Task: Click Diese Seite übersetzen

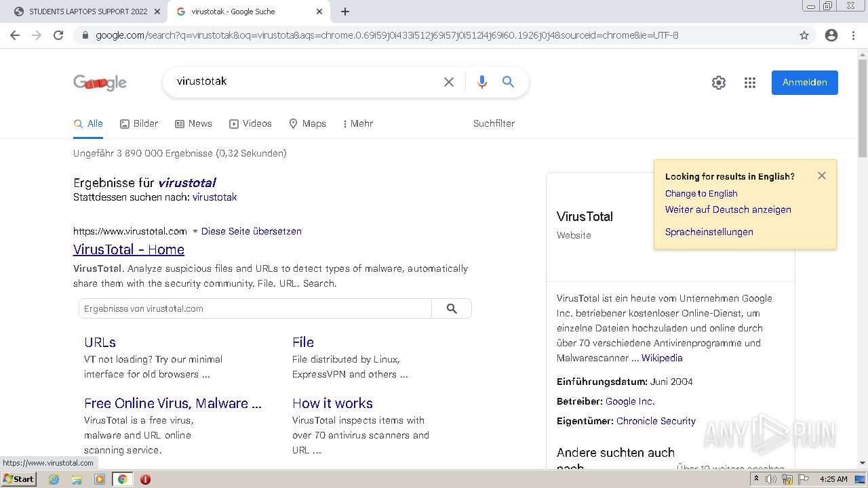Action: coord(252,231)
